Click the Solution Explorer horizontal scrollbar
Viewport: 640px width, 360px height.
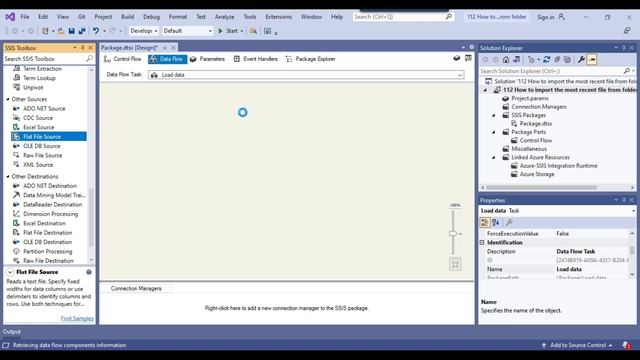pos(541,188)
